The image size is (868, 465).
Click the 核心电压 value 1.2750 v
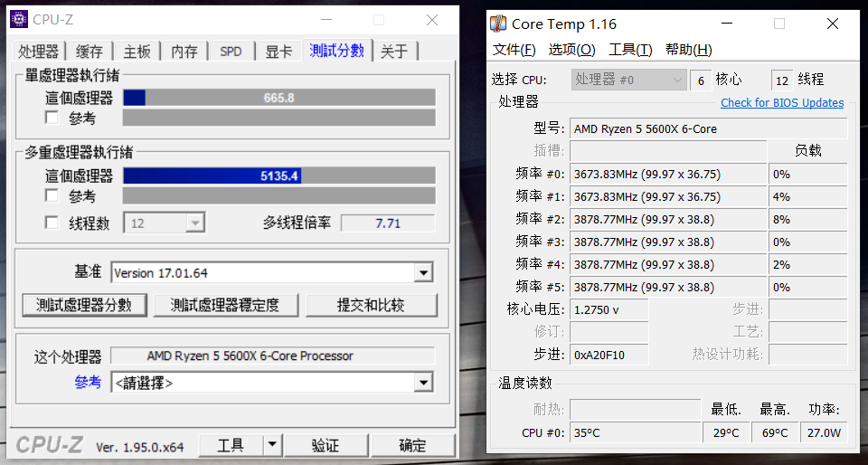pyautogui.click(x=609, y=309)
